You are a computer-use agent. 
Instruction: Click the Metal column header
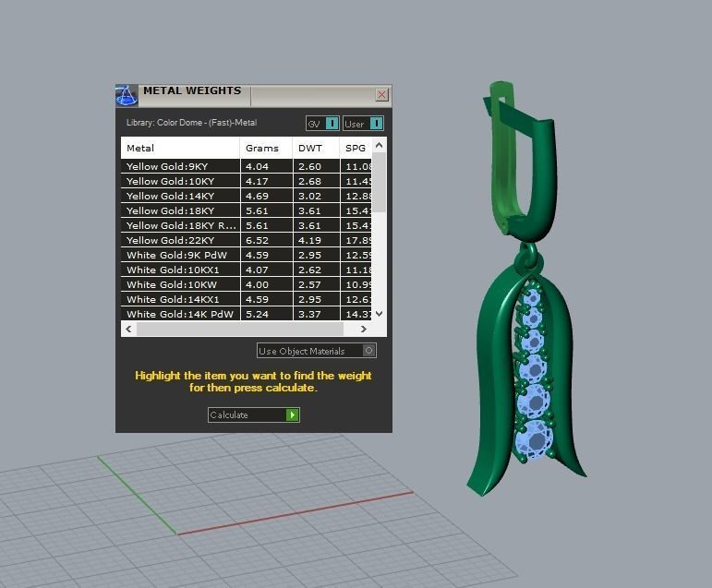click(x=180, y=148)
